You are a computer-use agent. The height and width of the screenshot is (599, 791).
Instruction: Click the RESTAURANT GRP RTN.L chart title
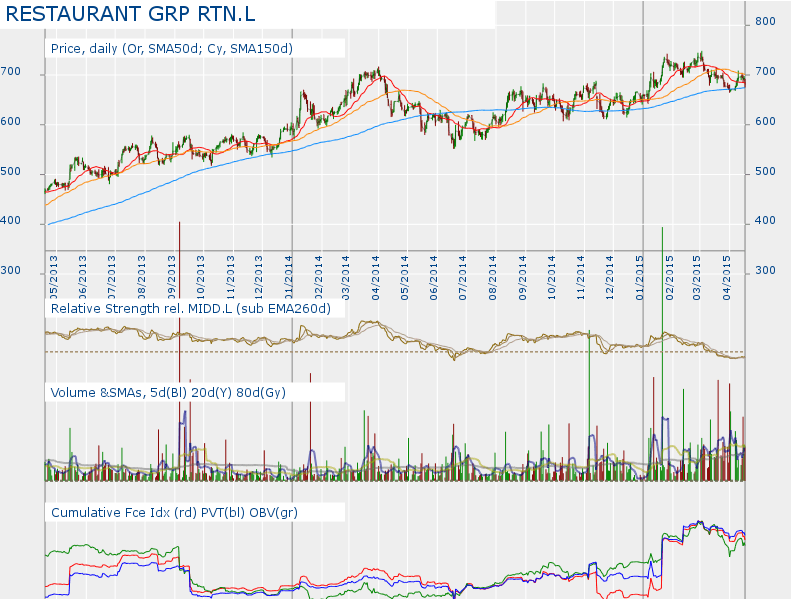click(x=130, y=14)
